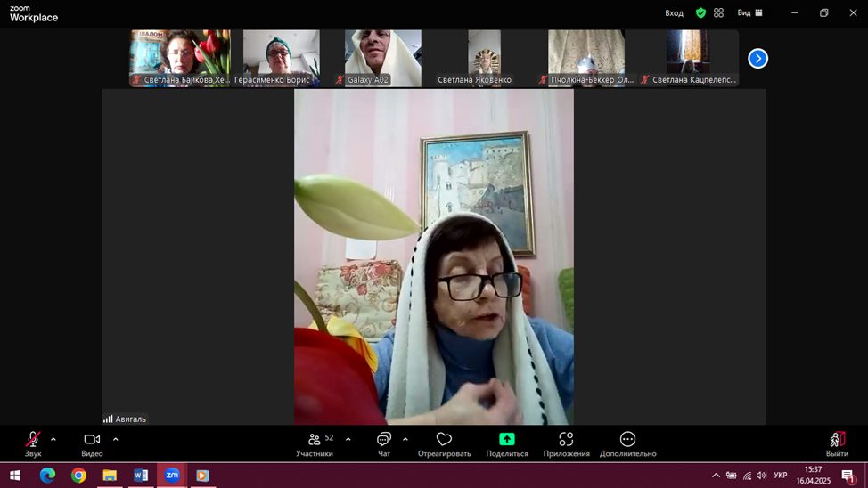
Task: Expand chat options arrow next to Чат
Action: [x=405, y=439]
